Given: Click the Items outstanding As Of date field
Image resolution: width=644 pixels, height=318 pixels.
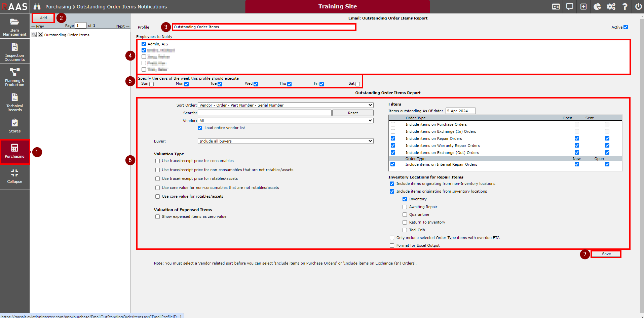Looking at the screenshot, I should pos(460,111).
